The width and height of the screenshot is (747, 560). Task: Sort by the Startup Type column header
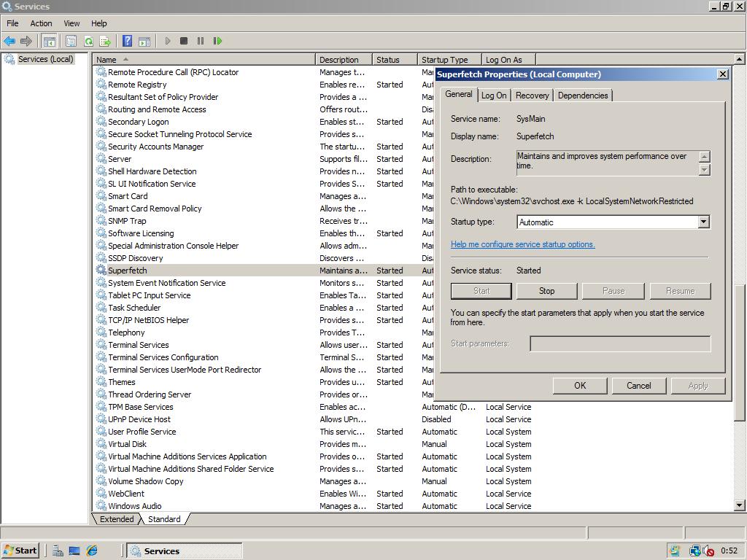pos(449,60)
